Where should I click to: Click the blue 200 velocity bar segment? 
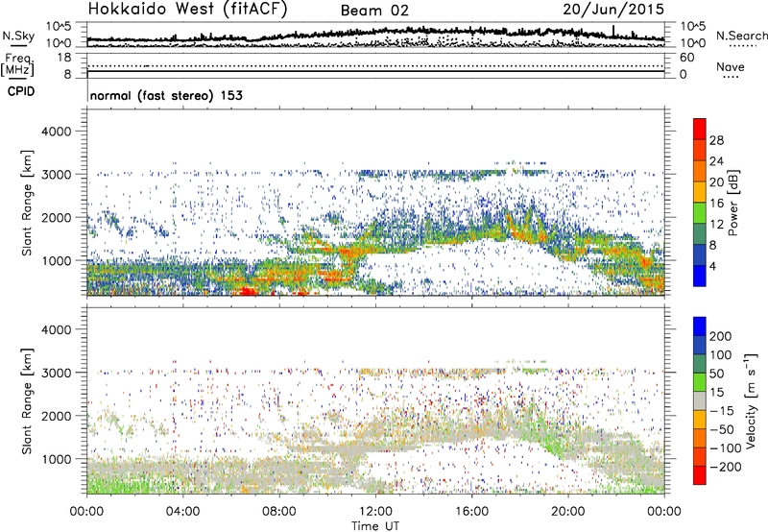(x=700, y=326)
